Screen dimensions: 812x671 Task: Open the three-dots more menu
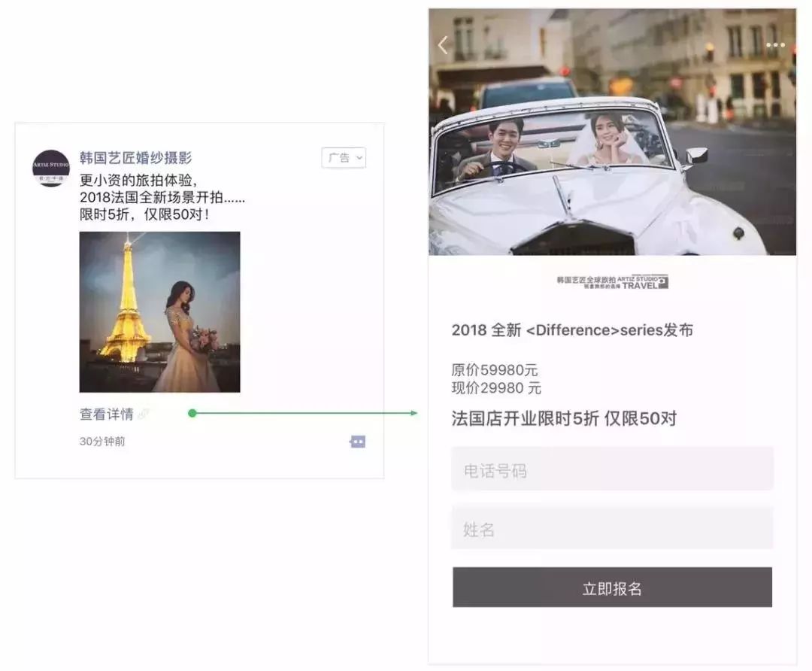(775, 45)
